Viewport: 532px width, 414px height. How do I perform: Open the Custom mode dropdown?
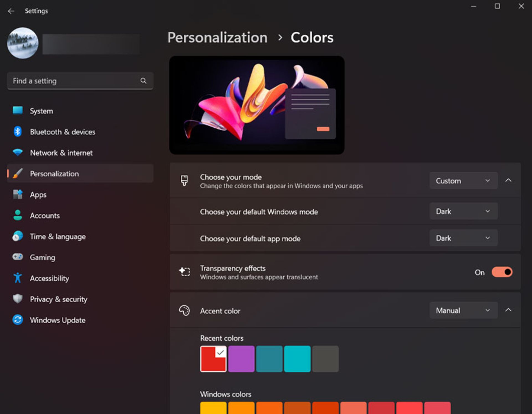click(463, 181)
